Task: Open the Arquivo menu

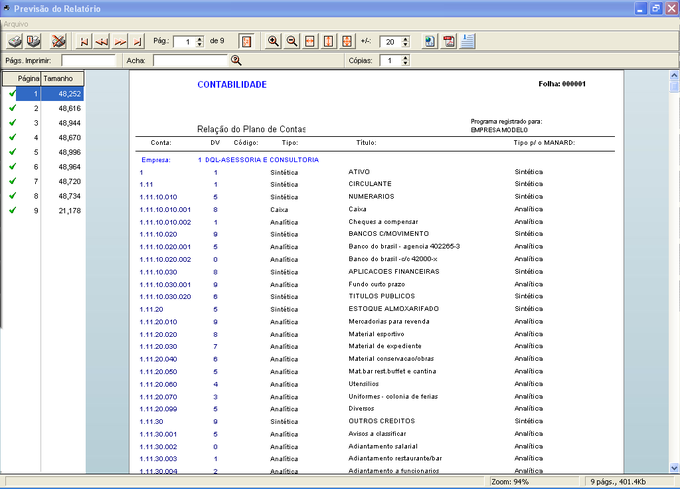Action: click(x=16, y=23)
